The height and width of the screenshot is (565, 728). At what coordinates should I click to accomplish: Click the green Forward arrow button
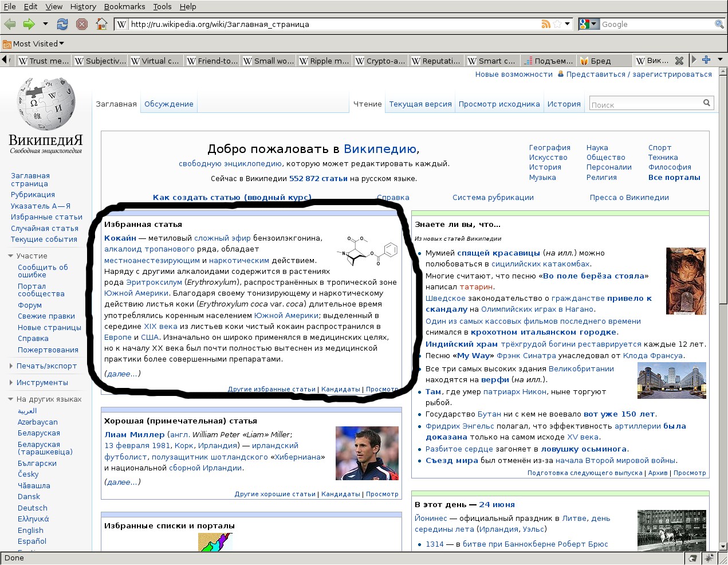point(29,24)
